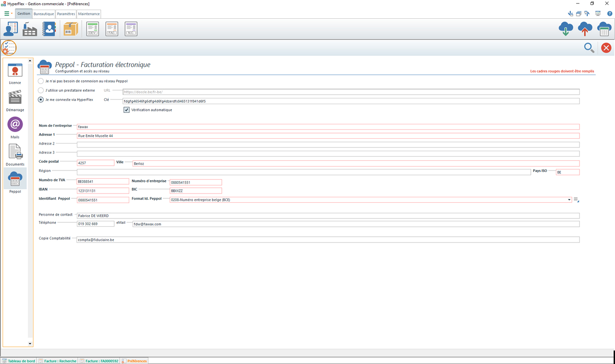The width and height of the screenshot is (615, 364).
Task: Switch to the 'Facture : FA0000592' bottom tab
Action: [x=99, y=361]
